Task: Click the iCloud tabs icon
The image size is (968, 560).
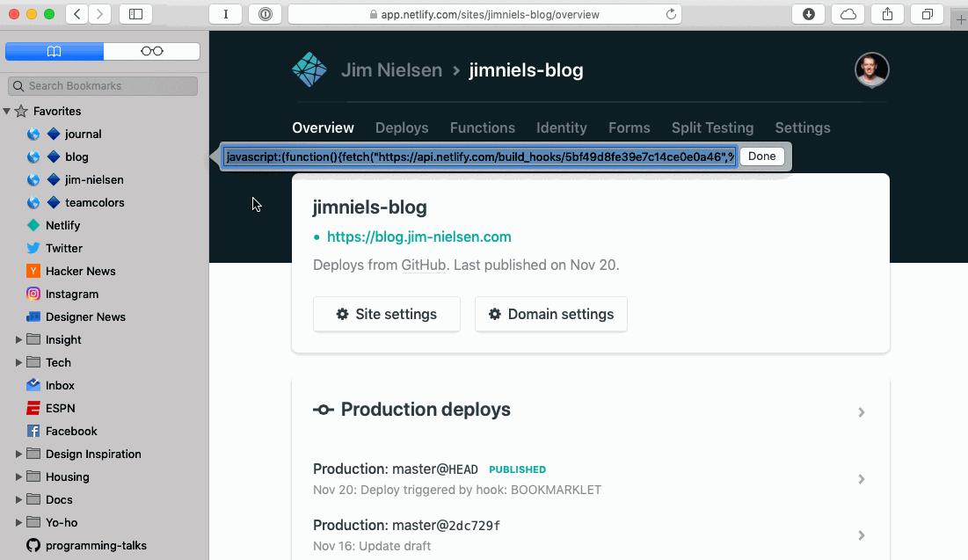Action: [x=848, y=14]
